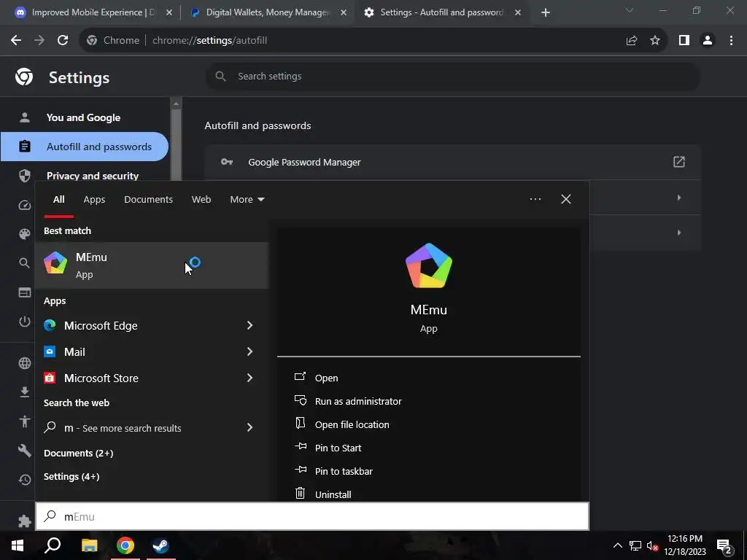Bookmark this page with the star icon
The width and height of the screenshot is (747, 560).
(x=655, y=41)
